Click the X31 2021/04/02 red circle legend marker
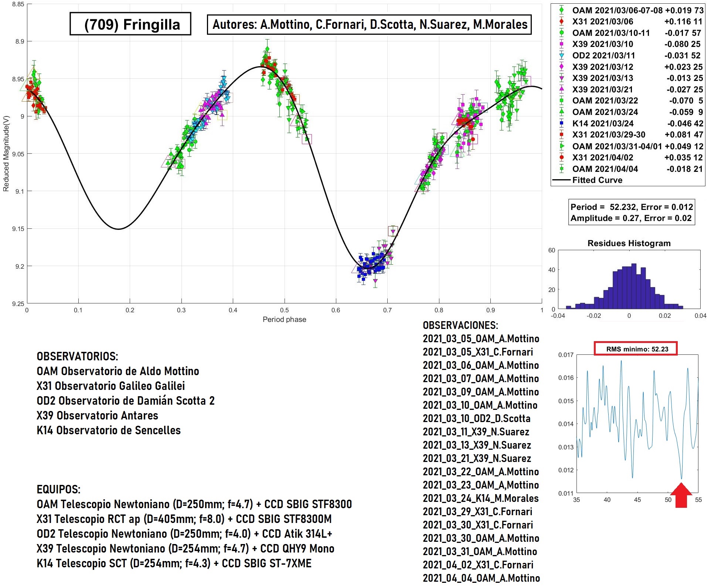This screenshot has height=588, width=711. click(x=562, y=157)
